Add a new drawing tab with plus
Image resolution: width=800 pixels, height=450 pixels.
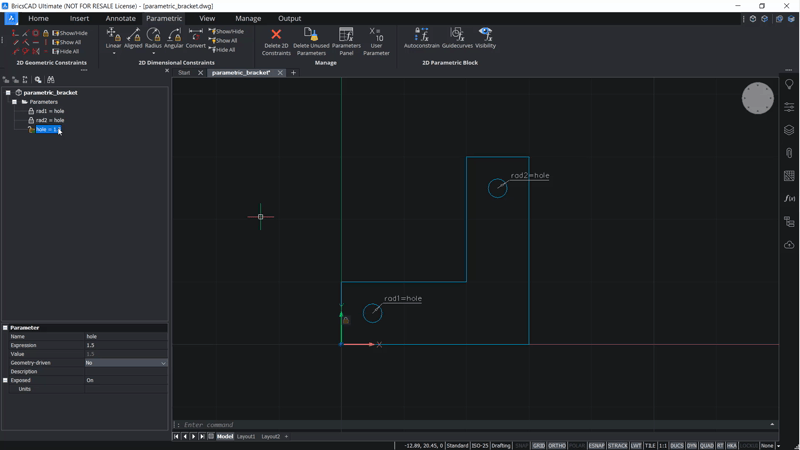pyautogui.click(x=293, y=73)
